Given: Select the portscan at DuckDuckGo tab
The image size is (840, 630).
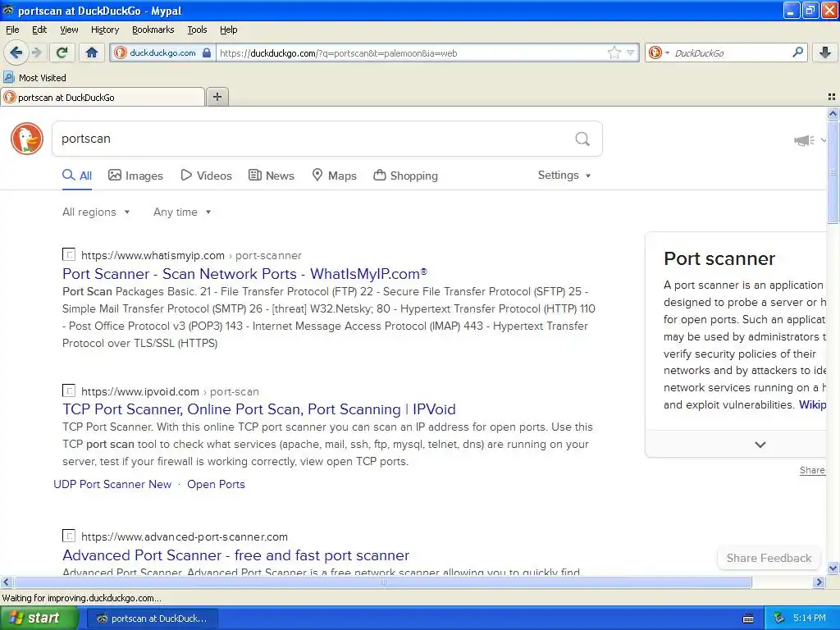Looking at the screenshot, I should coord(103,97).
